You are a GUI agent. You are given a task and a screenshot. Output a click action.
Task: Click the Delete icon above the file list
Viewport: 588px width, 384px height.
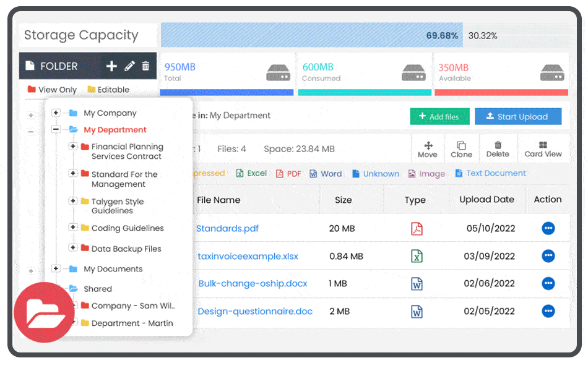tap(498, 148)
